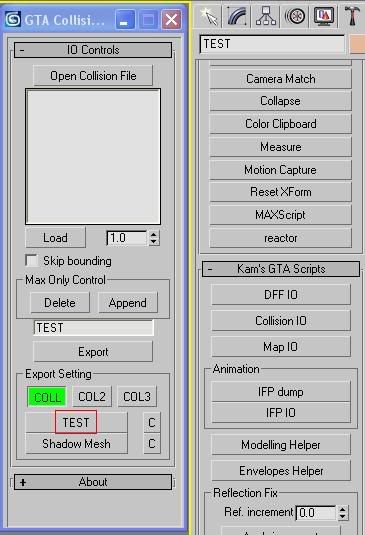The height and width of the screenshot is (535, 365).
Task: Click the Open Collision File button
Action: (x=93, y=76)
